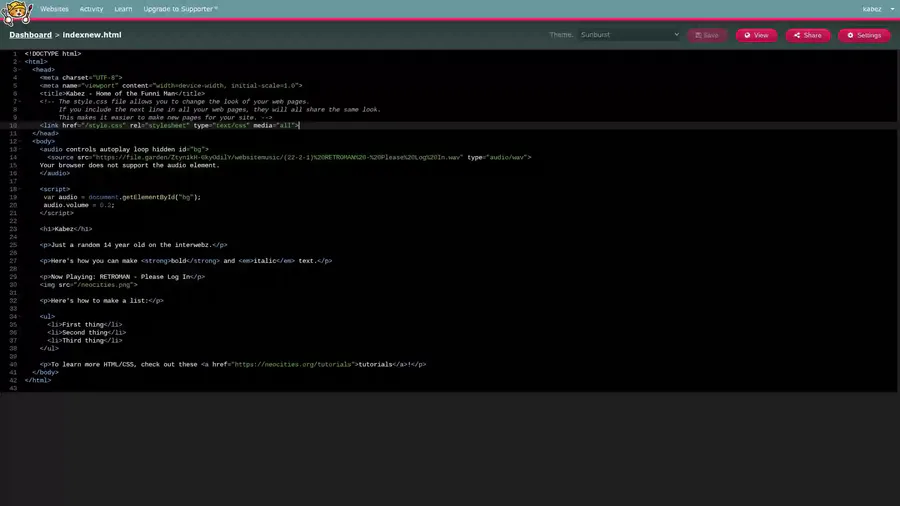Open the kabez account dropdown
Image resolution: width=900 pixels, height=506 pixels.
tap(878, 9)
